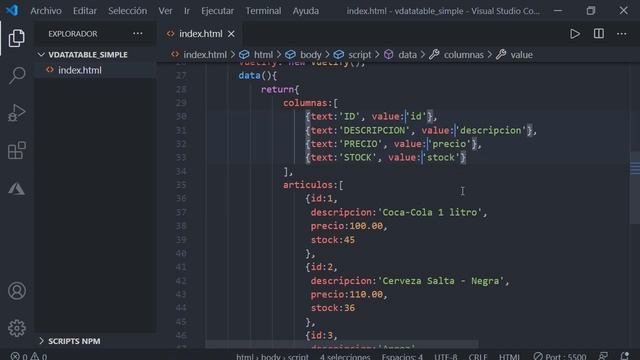Click the return{ keyword line
Viewport: 640px width, 360px height.
[280, 89]
